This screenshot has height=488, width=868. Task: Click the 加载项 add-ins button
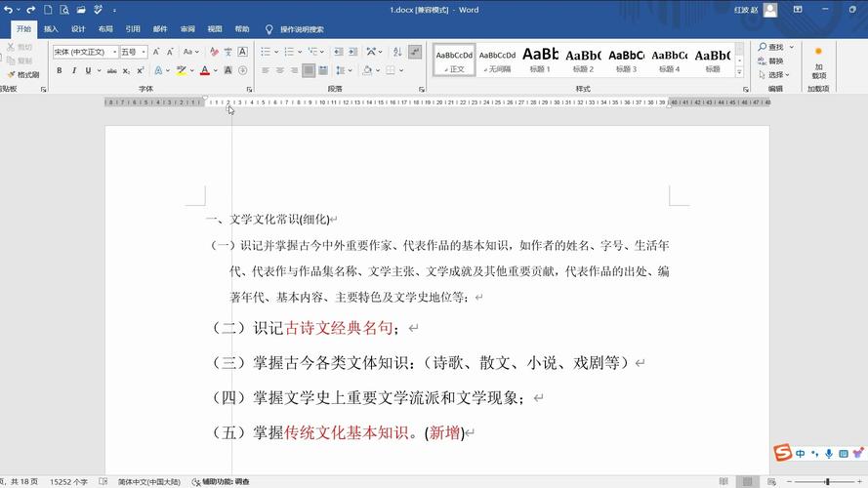pyautogui.click(x=818, y=63)
